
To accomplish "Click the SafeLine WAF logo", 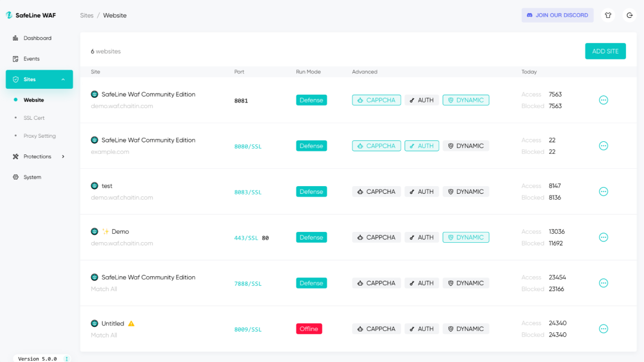I will click(31, 15).
